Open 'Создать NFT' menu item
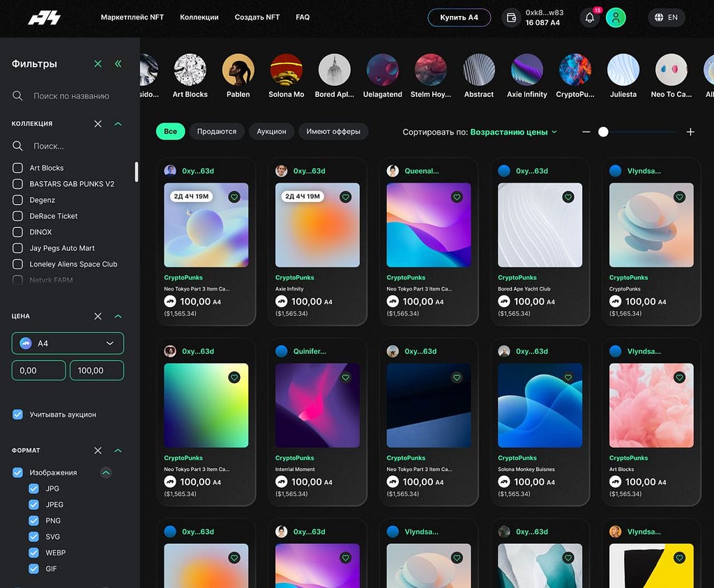This screenshot has height=588, width=714. [257, 17]
